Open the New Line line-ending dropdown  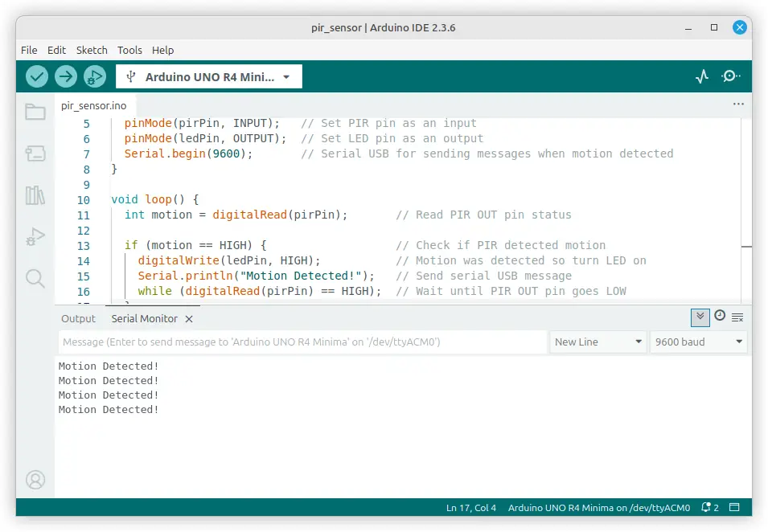598,342
